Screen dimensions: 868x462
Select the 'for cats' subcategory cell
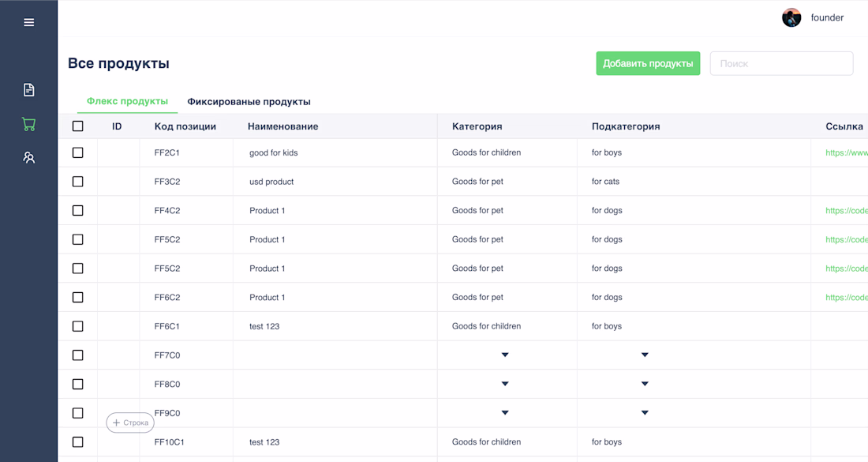[x=605, y=182]
